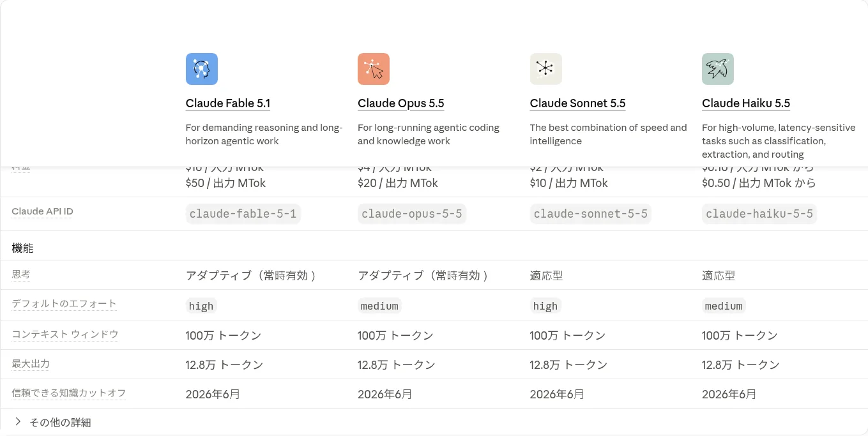Click Sonnet's 適応型 thinking value
Image resolution: width=868 pixels, height=436 pixels.
[546, 276]
